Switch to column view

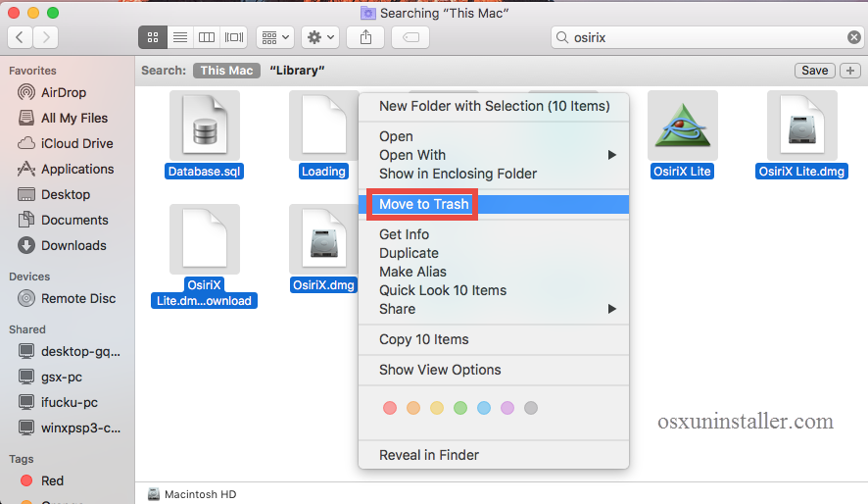207,37
